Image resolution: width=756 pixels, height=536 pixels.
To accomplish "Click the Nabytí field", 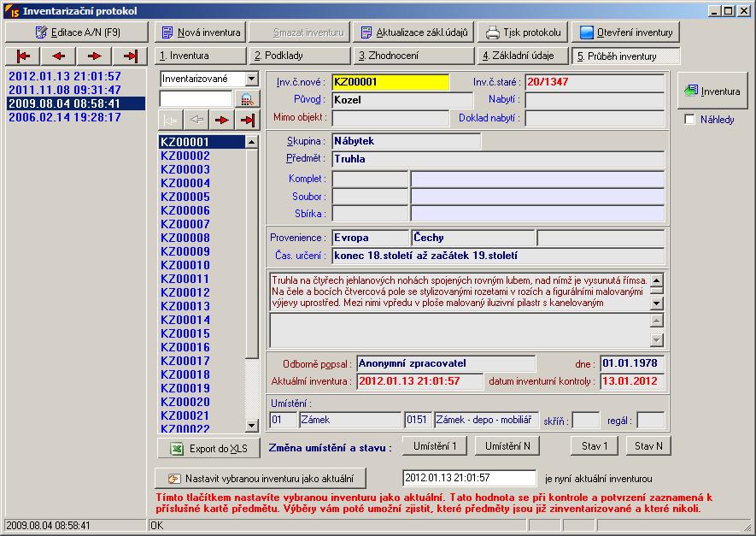I will tap(595, 100).
